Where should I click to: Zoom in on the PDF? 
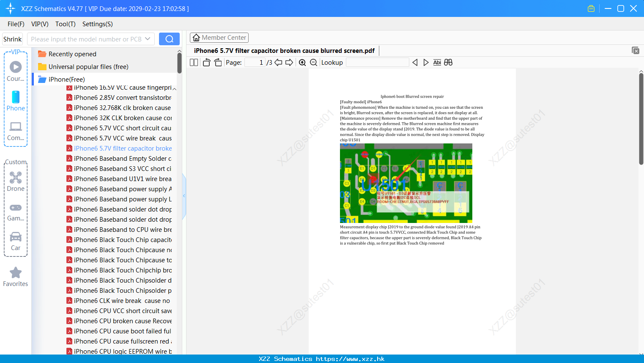pyautogui.click(x=302, y=63)
